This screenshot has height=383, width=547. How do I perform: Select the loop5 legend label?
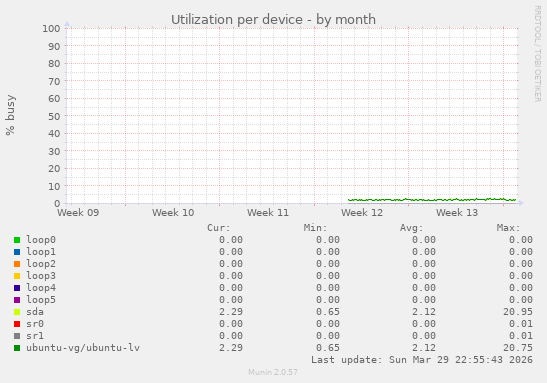pyautogui.click(x=41, y=300)
